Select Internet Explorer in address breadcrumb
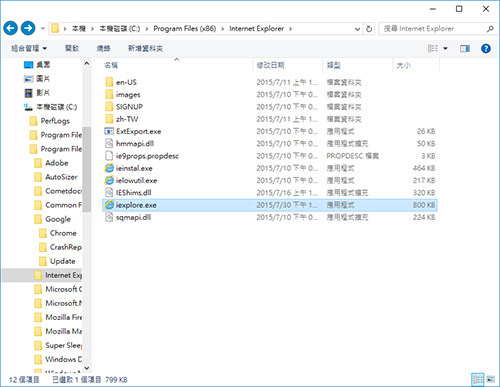 tap(256, 29)
